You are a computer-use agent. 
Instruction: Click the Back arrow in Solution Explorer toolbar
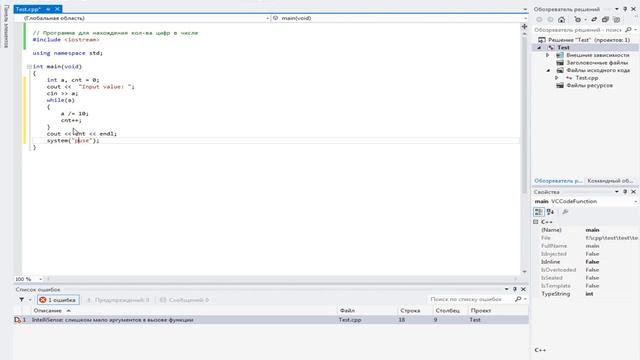click(x=539, y=20)
